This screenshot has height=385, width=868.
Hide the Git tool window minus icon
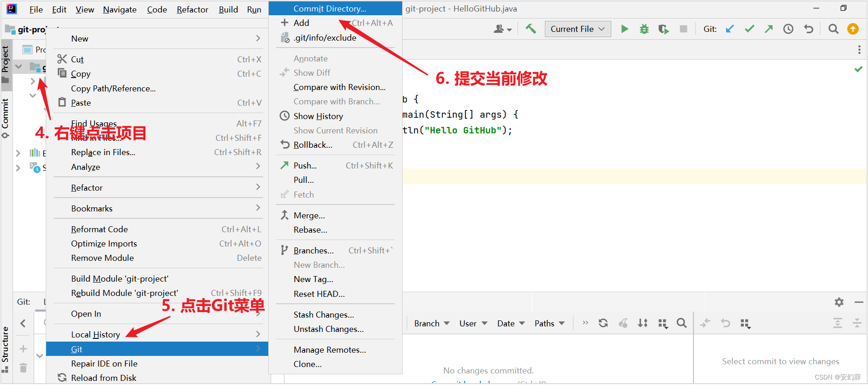pos(859,302)
